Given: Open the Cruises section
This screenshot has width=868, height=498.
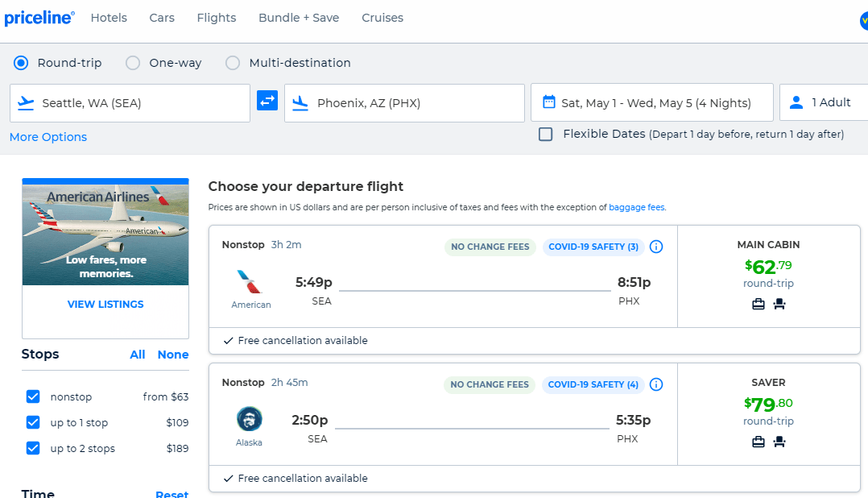Looking at the screenshot, I should (x=382, y=18).
